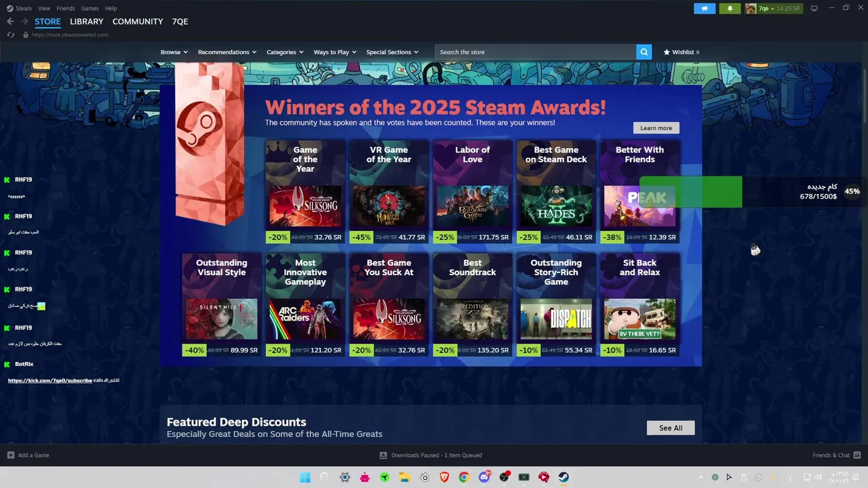This screenshot has width=868, height=488.
Task: Open the View menu
Action: coord(44,8)
